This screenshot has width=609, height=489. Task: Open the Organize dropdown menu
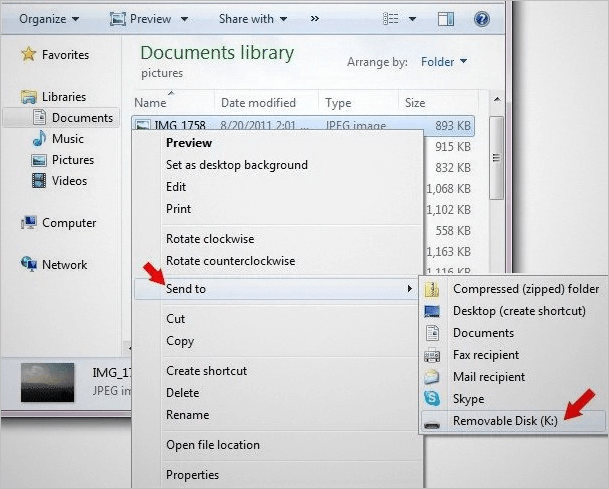point(48,19)
